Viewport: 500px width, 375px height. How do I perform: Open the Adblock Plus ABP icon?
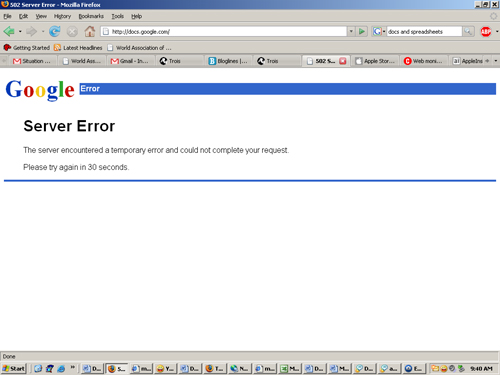486,32
